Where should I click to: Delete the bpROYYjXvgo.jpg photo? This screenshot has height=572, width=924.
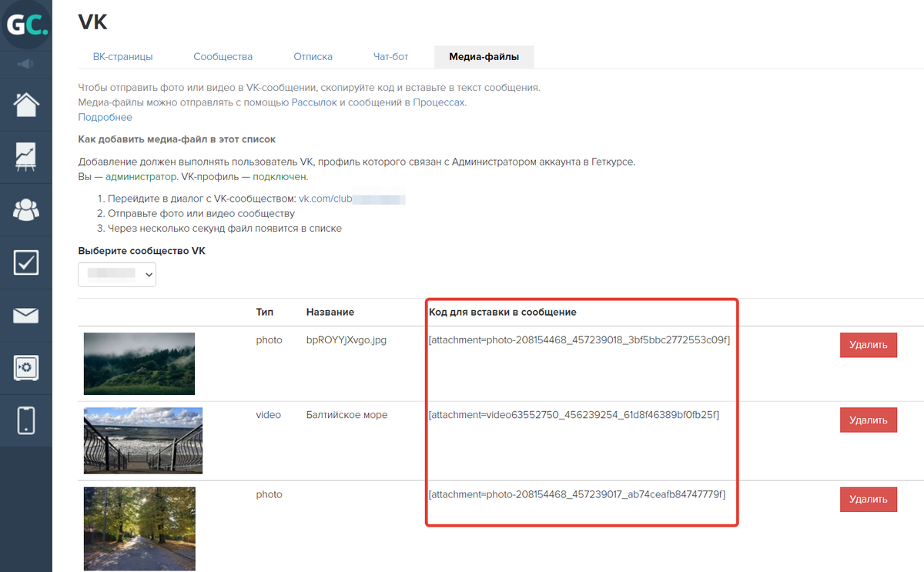coord(869,345)
